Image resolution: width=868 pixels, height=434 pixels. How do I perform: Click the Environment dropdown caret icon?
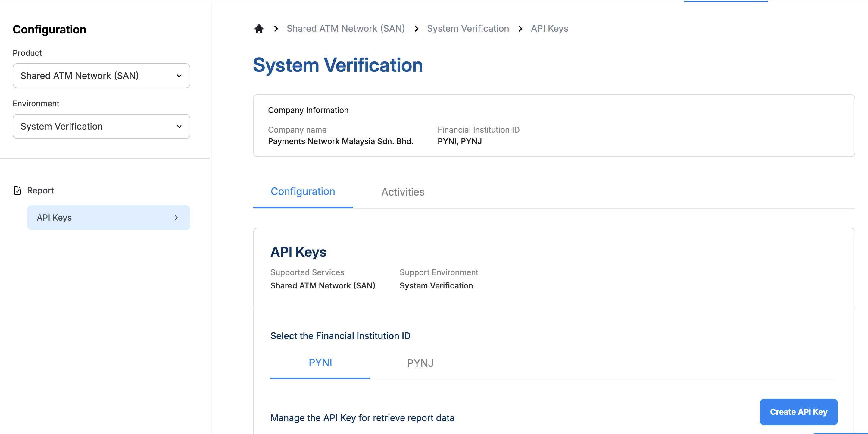pyautogui.click(x=179, y=127)
